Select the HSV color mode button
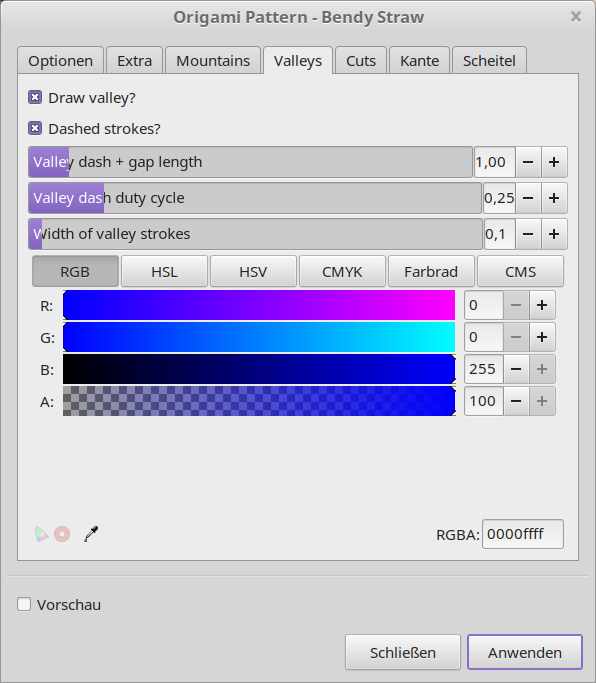 (253, 271)
